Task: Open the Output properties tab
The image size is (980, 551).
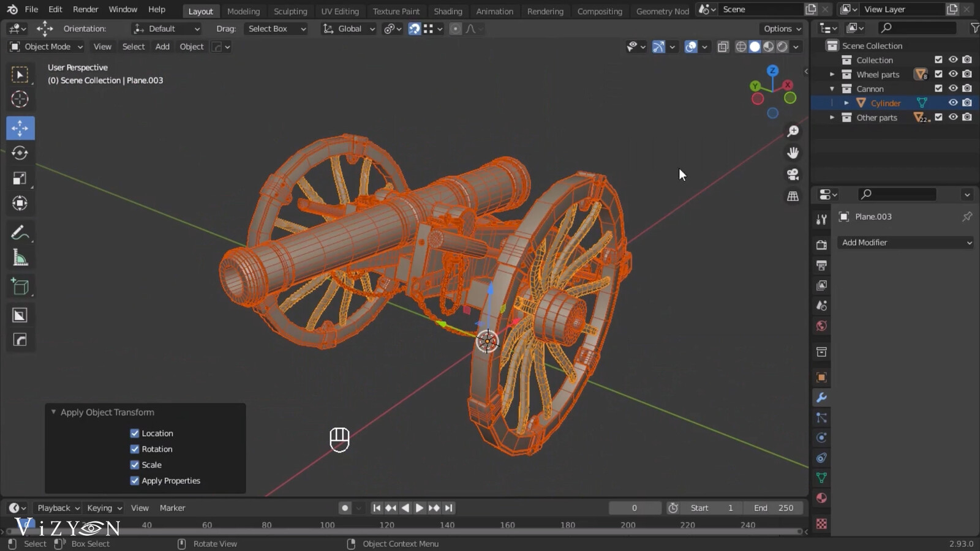Action: tap(821, 265)
